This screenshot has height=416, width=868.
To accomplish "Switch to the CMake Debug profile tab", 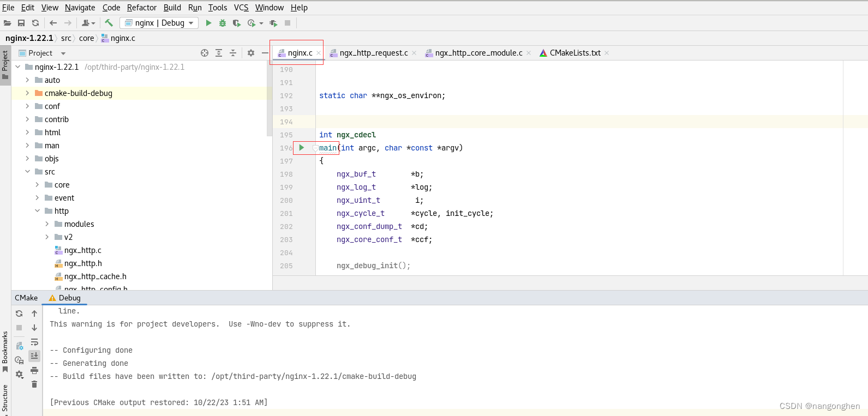I will [64, 298].
